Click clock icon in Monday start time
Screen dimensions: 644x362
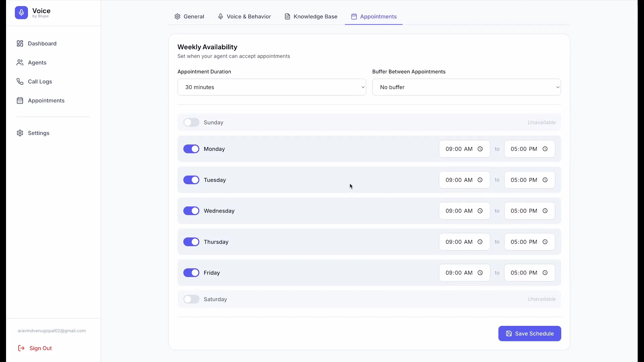pyautogui.click(x=480, y=149)
